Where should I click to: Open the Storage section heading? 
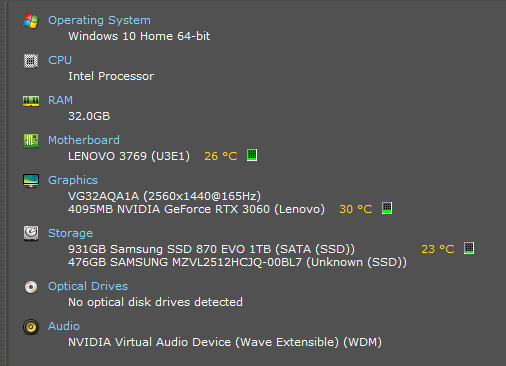click(x=70, y=233)
